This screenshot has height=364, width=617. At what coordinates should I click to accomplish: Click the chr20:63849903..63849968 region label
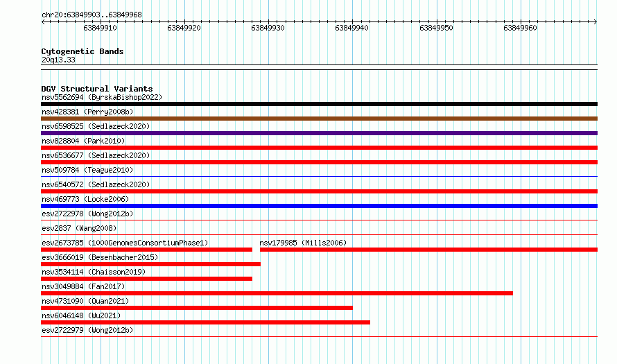tap(92, 15)
